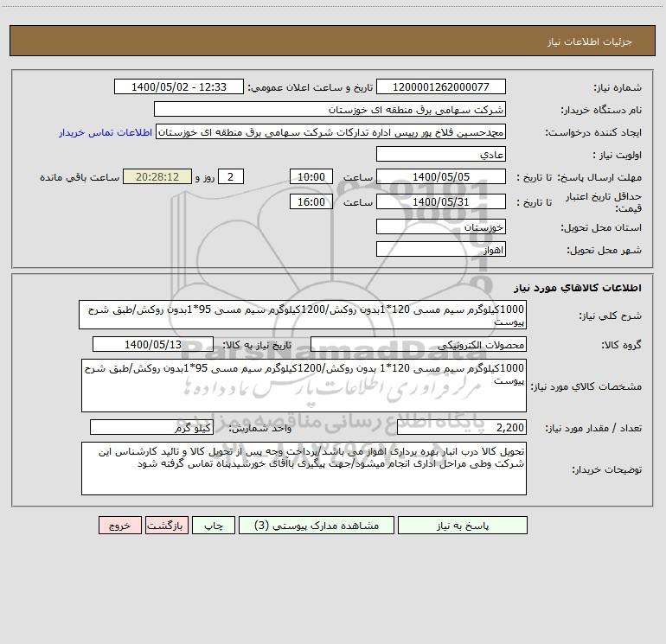The height and width of the screenshot is (644, 666).
Task: Open 'مشاهده مدارک پیوستی (3)' attachments
Action: click(317, 525)
